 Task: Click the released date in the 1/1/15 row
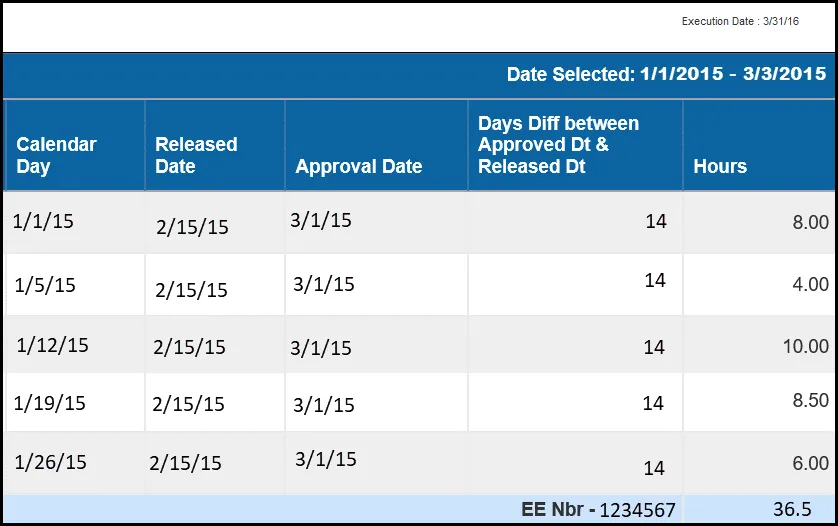click(192, 227)
